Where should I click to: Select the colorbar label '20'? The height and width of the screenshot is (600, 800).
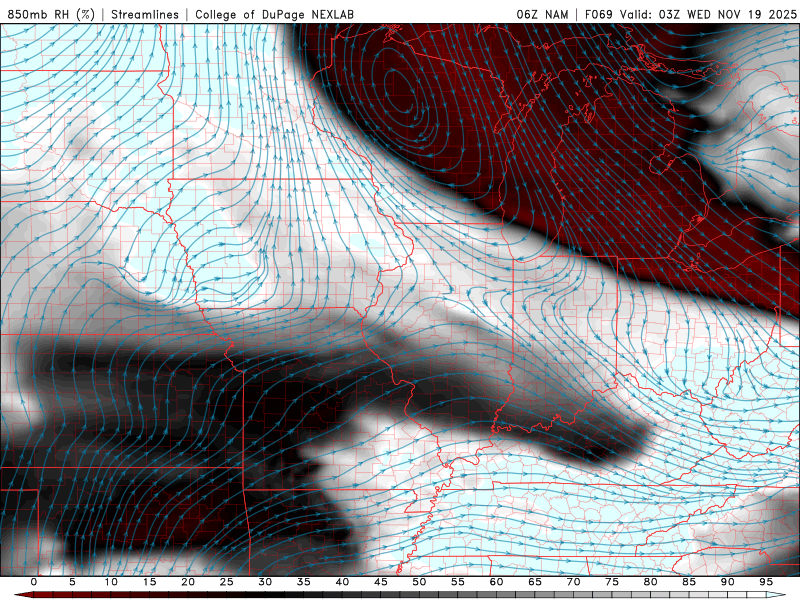188,582
